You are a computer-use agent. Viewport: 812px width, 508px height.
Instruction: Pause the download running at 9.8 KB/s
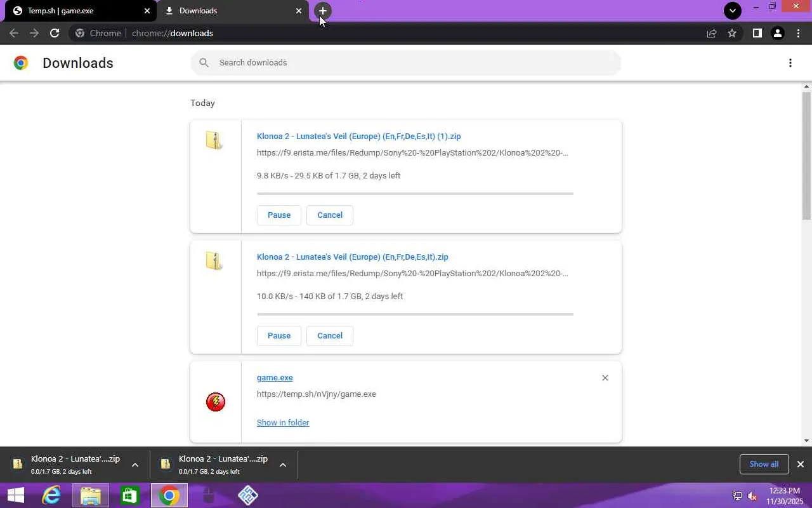tap(279, 215)
